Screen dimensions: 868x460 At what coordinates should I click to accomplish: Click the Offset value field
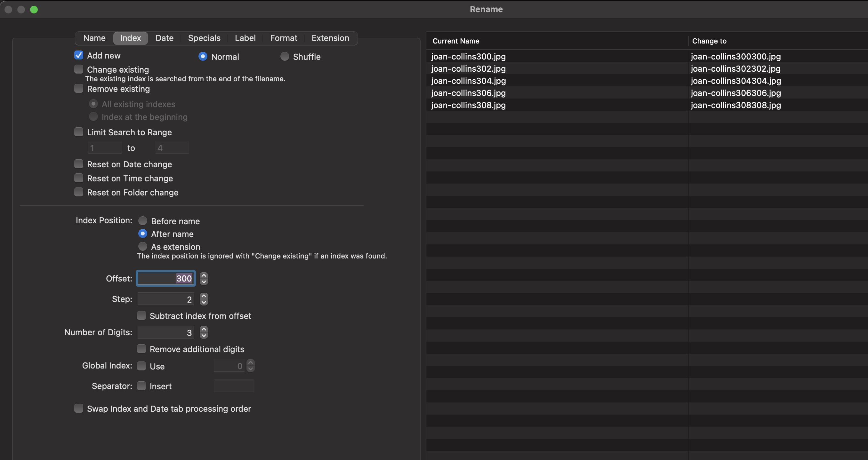tap(165, 279)
